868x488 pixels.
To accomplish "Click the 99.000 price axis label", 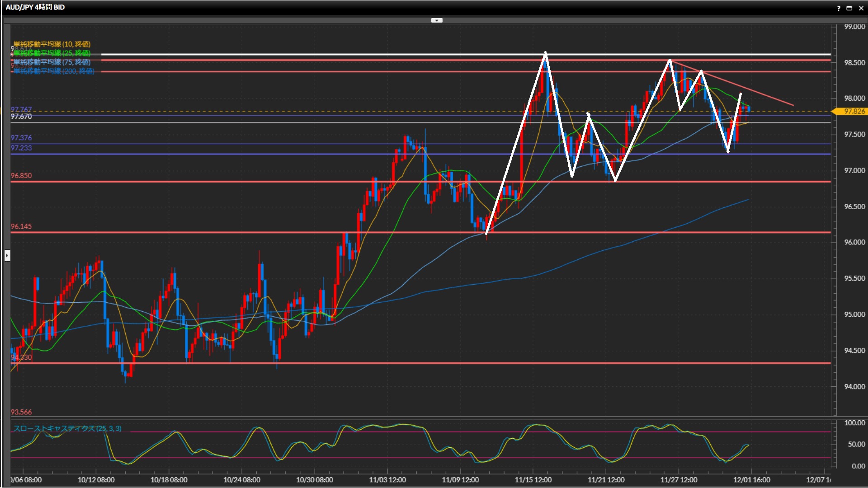I will tap(854, 27).
